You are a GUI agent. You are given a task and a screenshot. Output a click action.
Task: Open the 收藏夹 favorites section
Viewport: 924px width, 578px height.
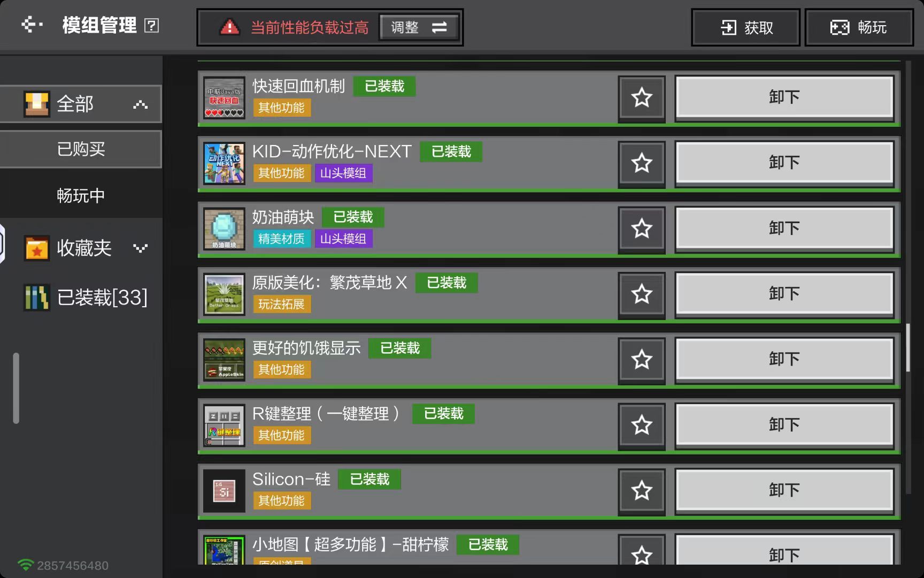[81, 248]
